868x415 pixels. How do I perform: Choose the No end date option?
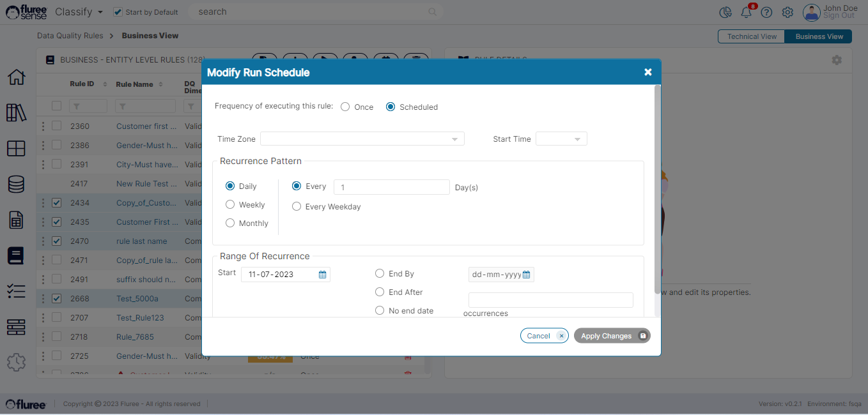click(380, 311)
